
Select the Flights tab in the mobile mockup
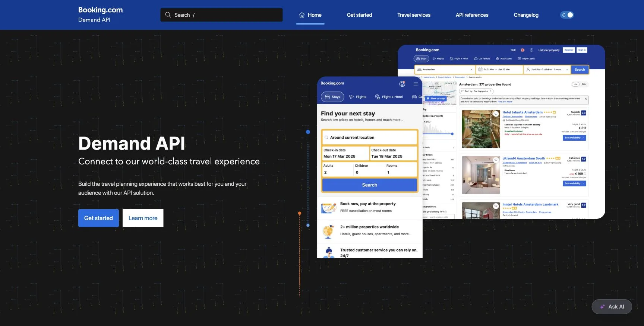click(x=358, y=97)
